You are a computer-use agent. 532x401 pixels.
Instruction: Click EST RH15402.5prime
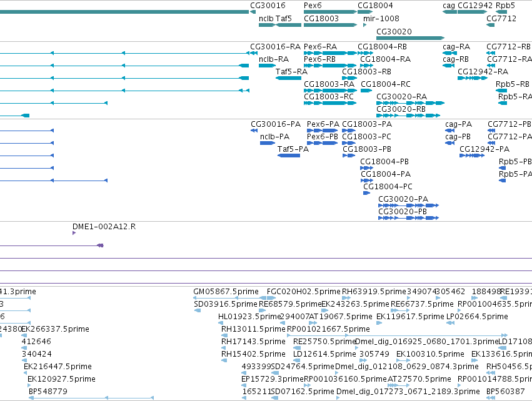coord(253,354)
